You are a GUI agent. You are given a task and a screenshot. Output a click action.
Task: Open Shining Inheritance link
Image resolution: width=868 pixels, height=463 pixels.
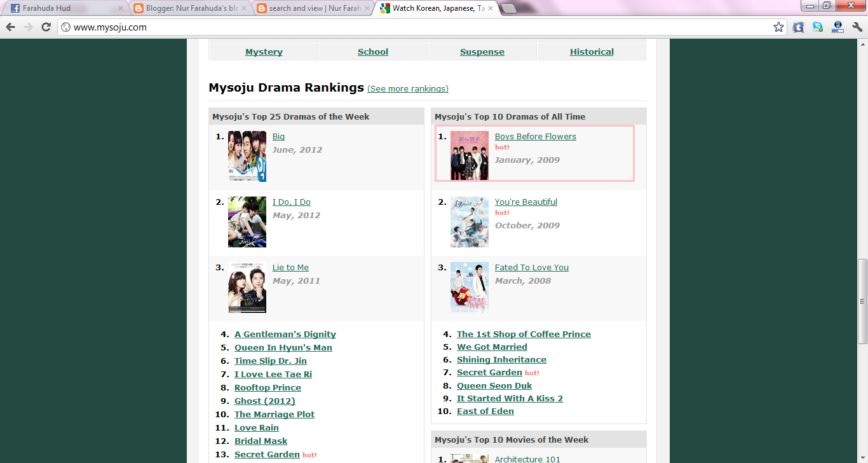pyautogui.click(x=501, y=360)
